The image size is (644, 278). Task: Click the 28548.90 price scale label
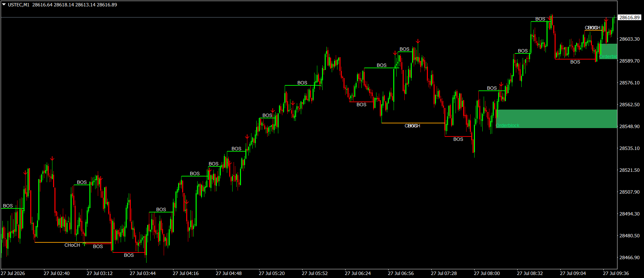(630, 126)
